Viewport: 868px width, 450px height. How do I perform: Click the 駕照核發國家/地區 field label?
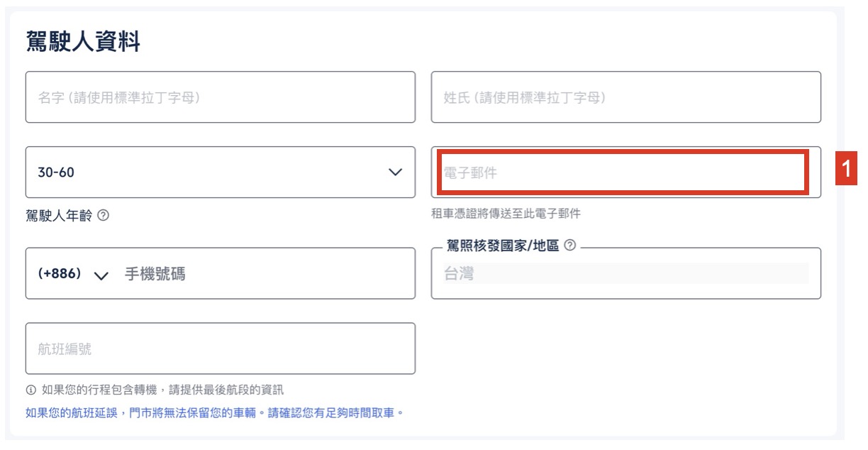point(502,246)
